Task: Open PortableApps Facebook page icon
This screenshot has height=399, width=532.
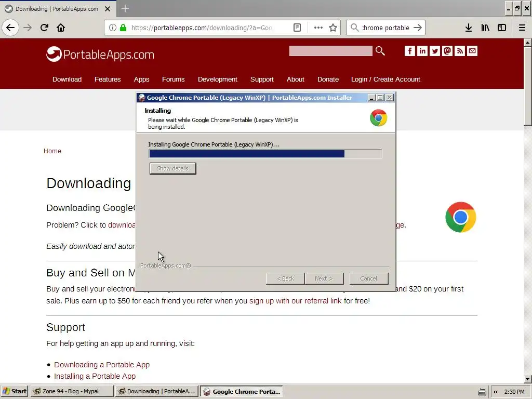Action: click(409, 51)
